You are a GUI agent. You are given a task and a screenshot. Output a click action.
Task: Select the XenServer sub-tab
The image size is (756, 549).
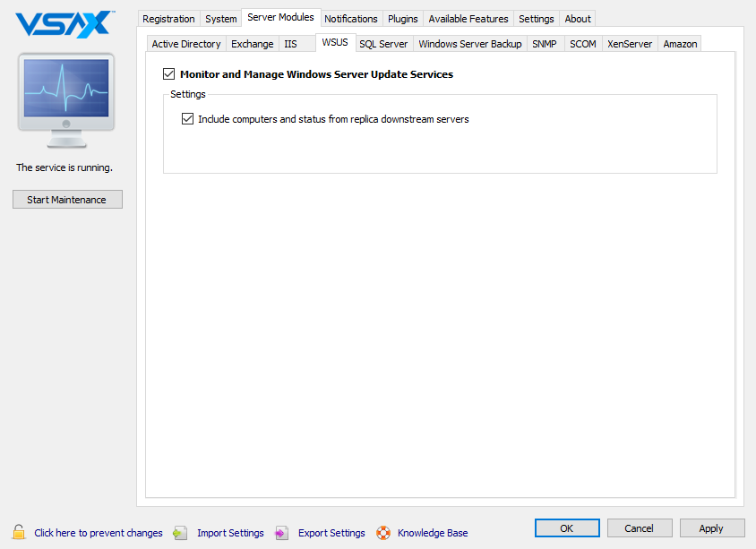630,44
